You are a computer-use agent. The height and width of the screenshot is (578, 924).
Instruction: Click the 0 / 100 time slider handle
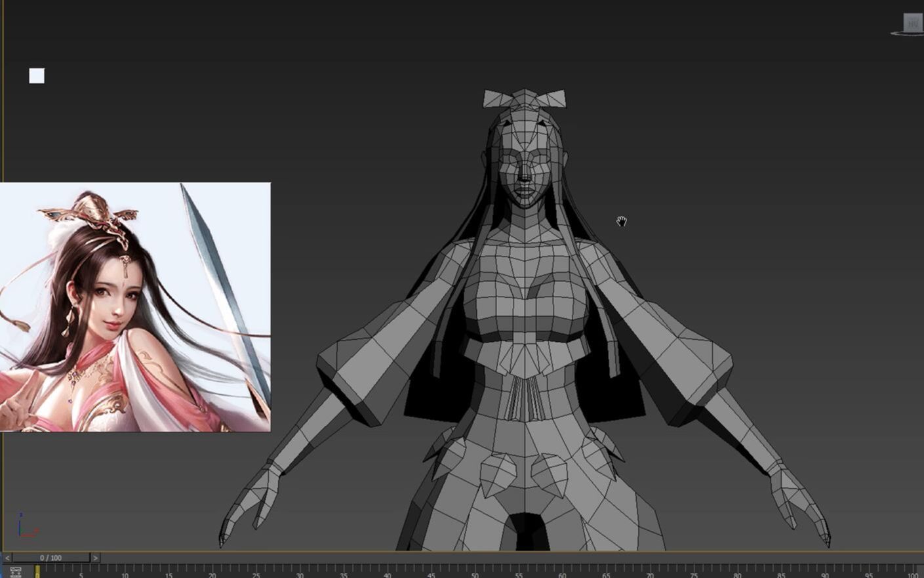pyautogui.click(x=51, y=558)
